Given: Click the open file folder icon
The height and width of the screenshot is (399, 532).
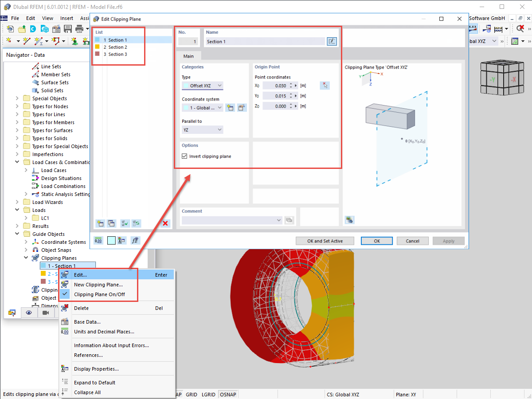Looking at the screenshot, I should (22, 29).
